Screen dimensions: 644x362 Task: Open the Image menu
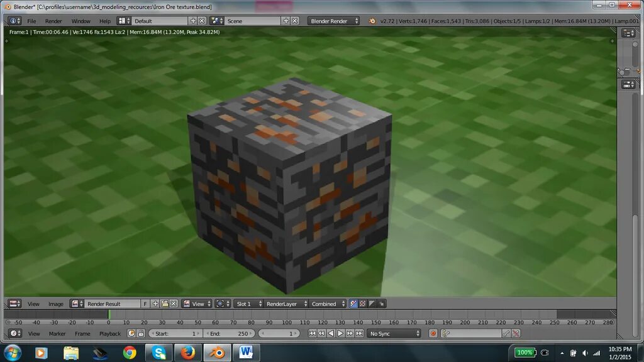pyautogui.click(x=56, y=304)
